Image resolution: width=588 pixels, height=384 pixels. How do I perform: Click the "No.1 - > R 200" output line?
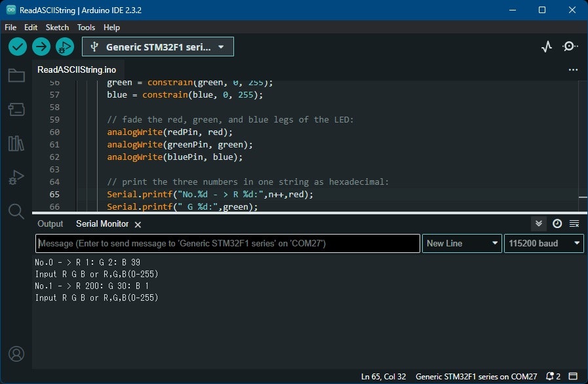(92, 286)
